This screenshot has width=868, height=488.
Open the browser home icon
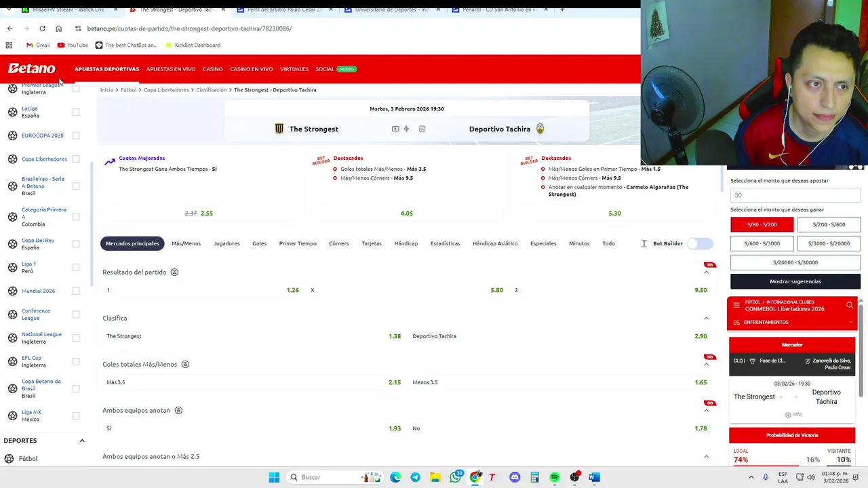(x=58, y=28)
